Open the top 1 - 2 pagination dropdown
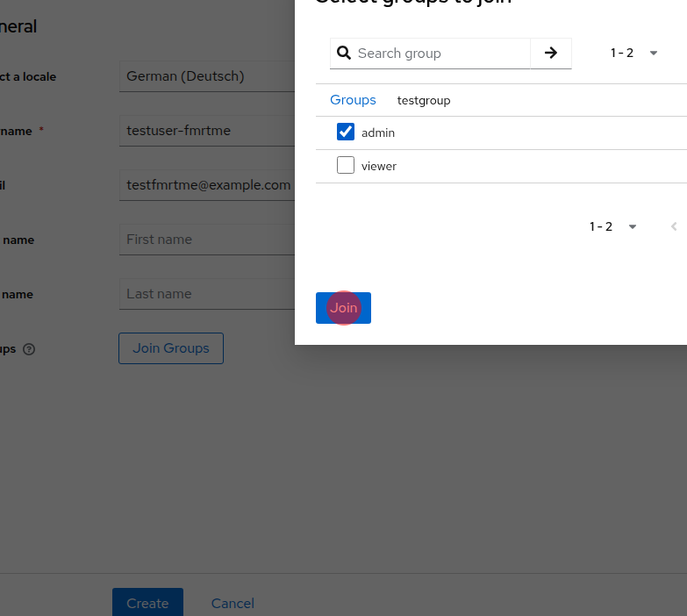Viewport: 687px width, 616px height. point(633,53)
